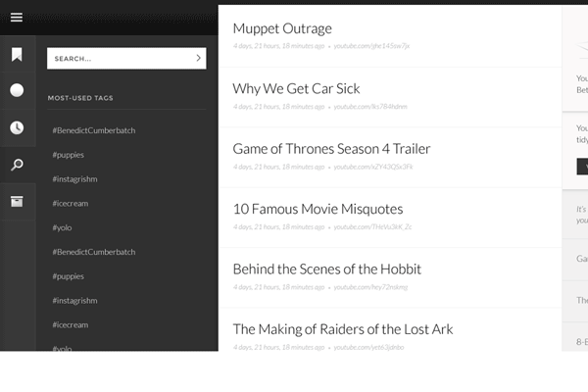
Task: Click the white circle icon in the sidebar
Action: click(x=17, y=90)
